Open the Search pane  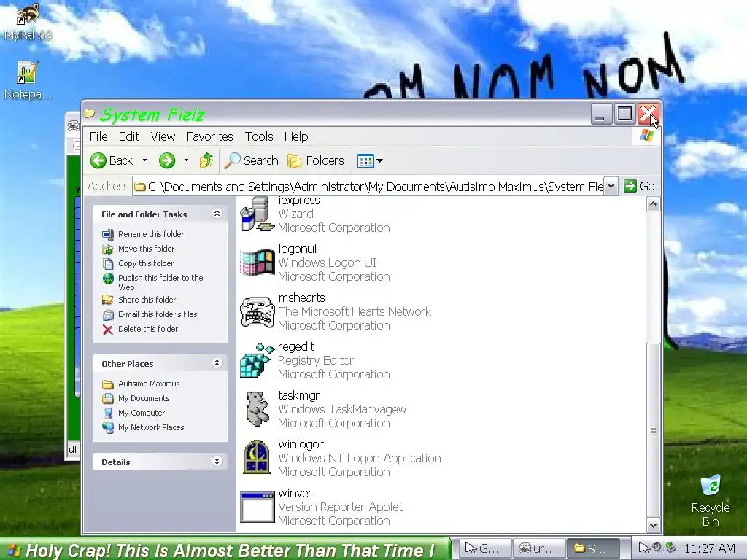tap(252, 160)
